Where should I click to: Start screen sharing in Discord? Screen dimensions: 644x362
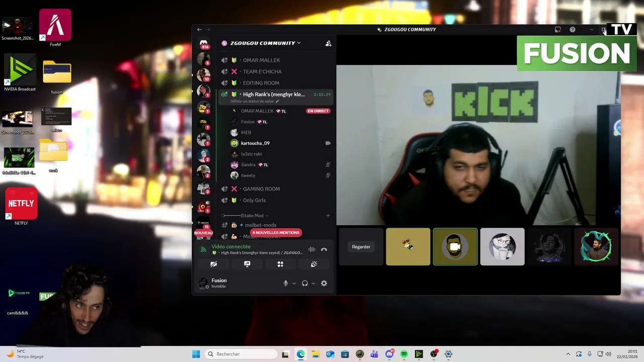[x=247, y=264]
